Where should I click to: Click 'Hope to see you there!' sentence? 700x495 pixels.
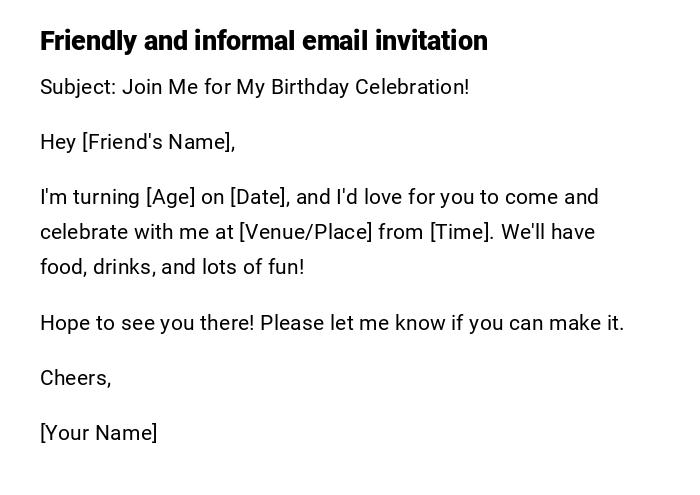coord(147,323)
